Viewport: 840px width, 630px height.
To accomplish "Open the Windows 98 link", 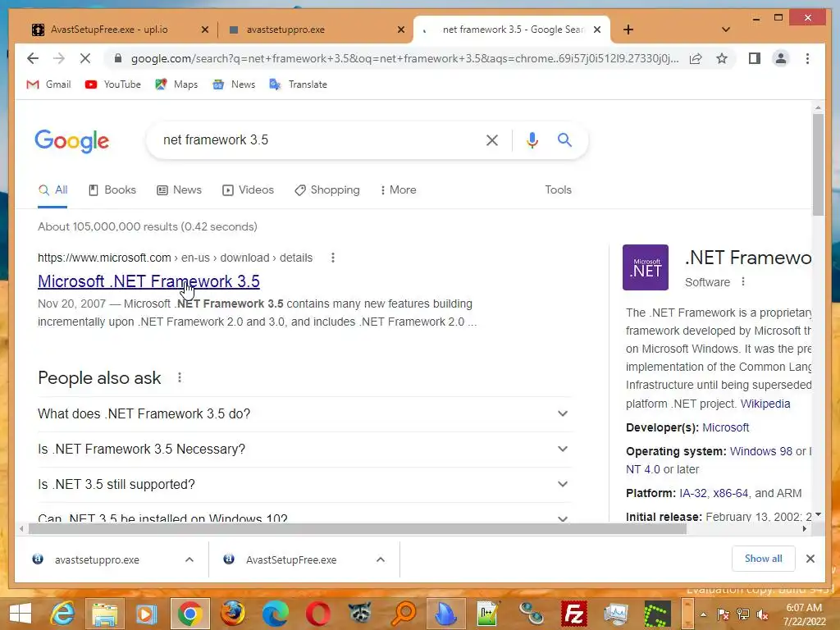I will [760, 451].
